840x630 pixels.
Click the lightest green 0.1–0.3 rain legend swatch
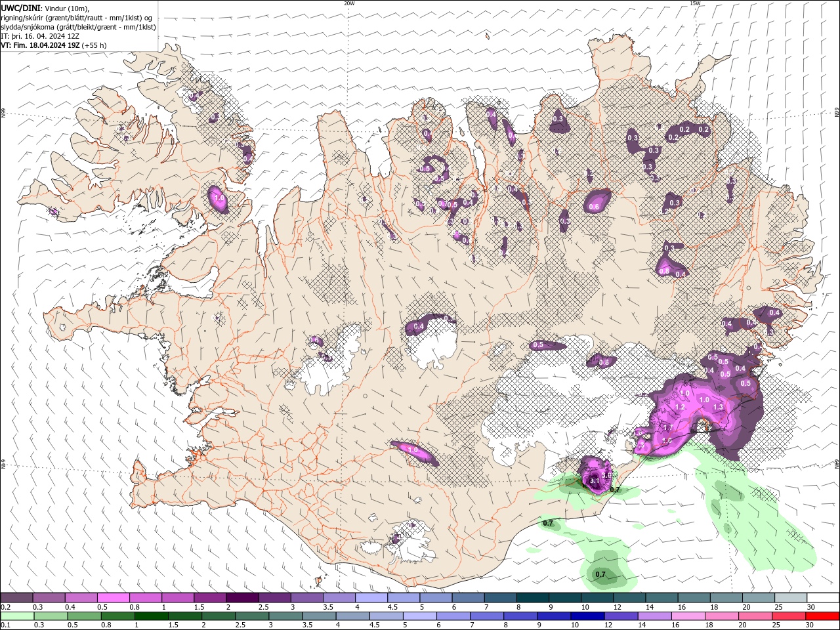click(x=16, y=616)
